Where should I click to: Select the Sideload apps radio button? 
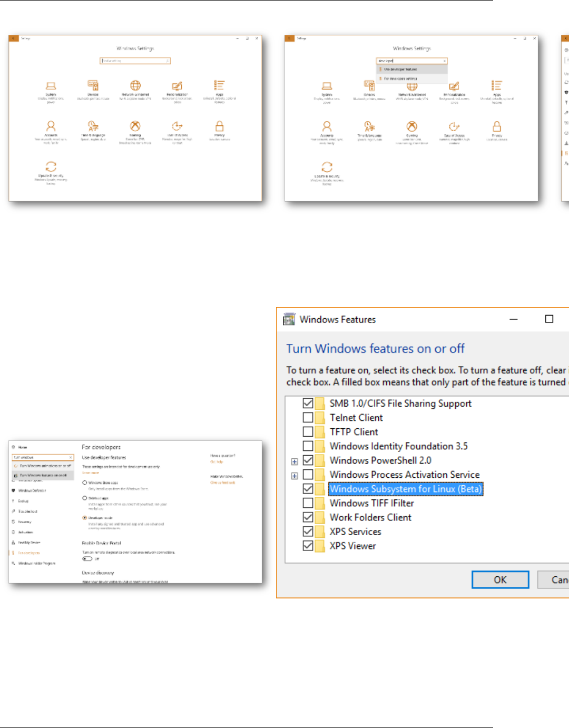pyautogui.click(x=84, y=498)
